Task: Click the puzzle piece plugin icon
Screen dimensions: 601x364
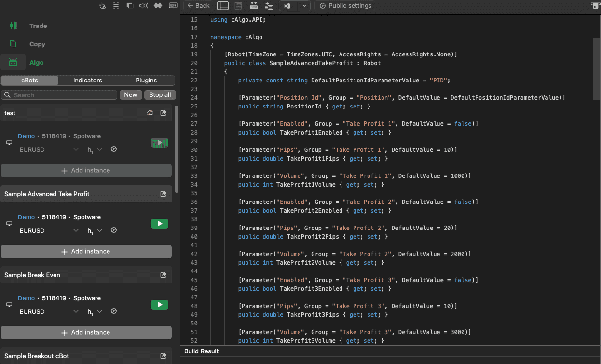Action: pyautogui.click(x=158, y=6)
